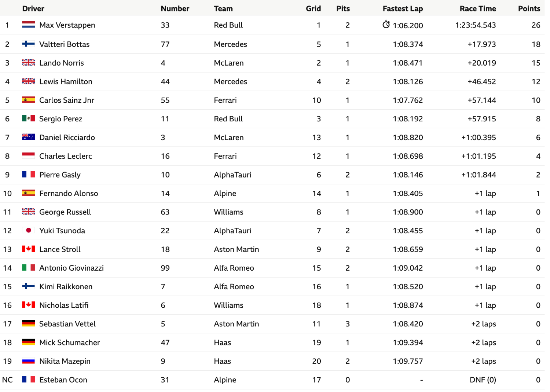The width and height of the screenshot is (550, 392).
Task: Click the Japanese flag beside Yuki Tsunoda
Action: 28,230
